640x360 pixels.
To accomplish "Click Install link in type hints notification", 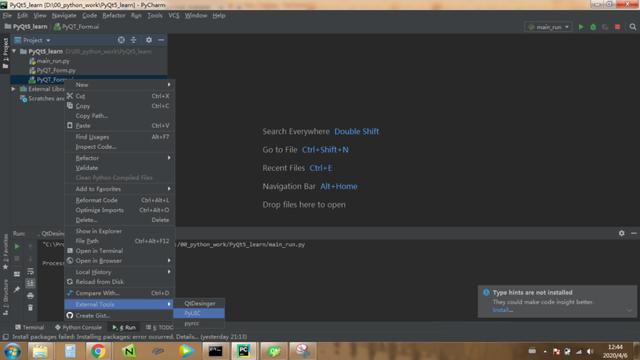I will [x=502, y=310].
